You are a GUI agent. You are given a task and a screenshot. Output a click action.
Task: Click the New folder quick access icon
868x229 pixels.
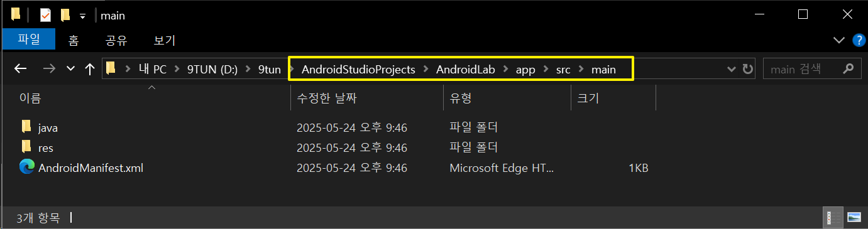[x=65, y=14]
